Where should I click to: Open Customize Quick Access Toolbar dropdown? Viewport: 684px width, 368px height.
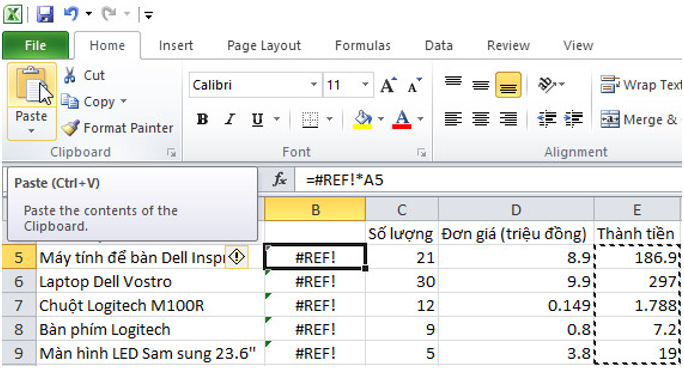click(148, 15)
